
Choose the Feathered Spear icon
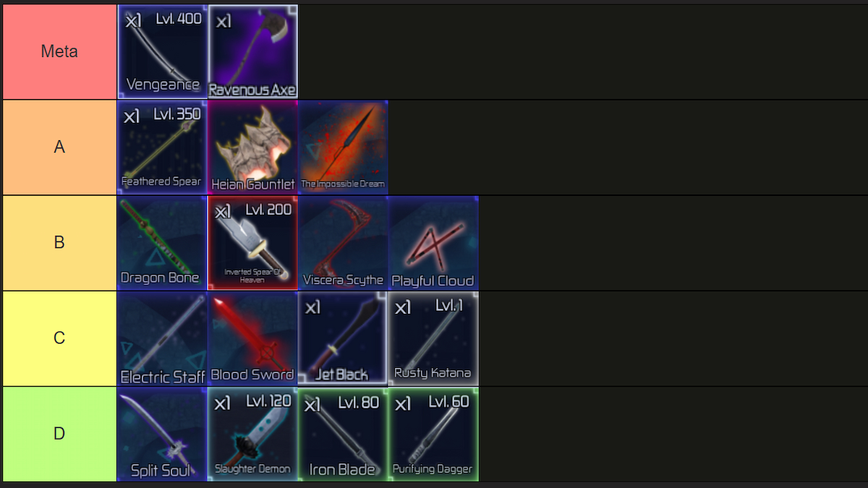(x=163, y=147)
